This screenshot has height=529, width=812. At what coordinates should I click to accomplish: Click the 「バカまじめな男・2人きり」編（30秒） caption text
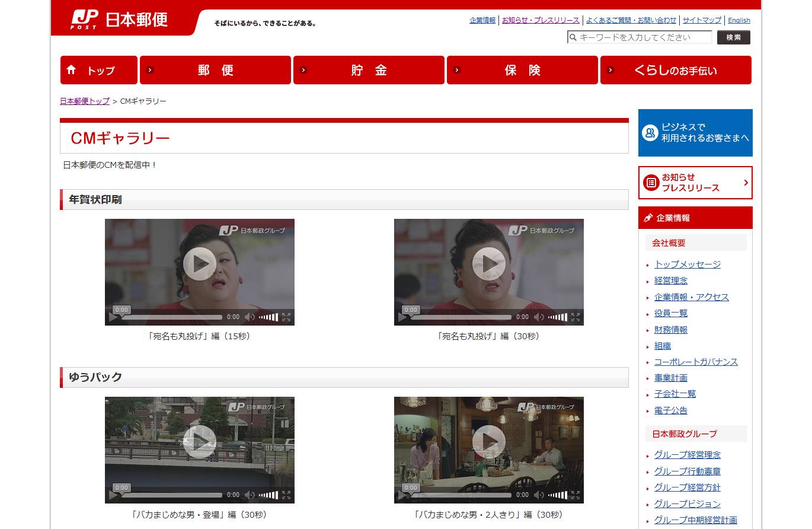[x=489, y=514]
